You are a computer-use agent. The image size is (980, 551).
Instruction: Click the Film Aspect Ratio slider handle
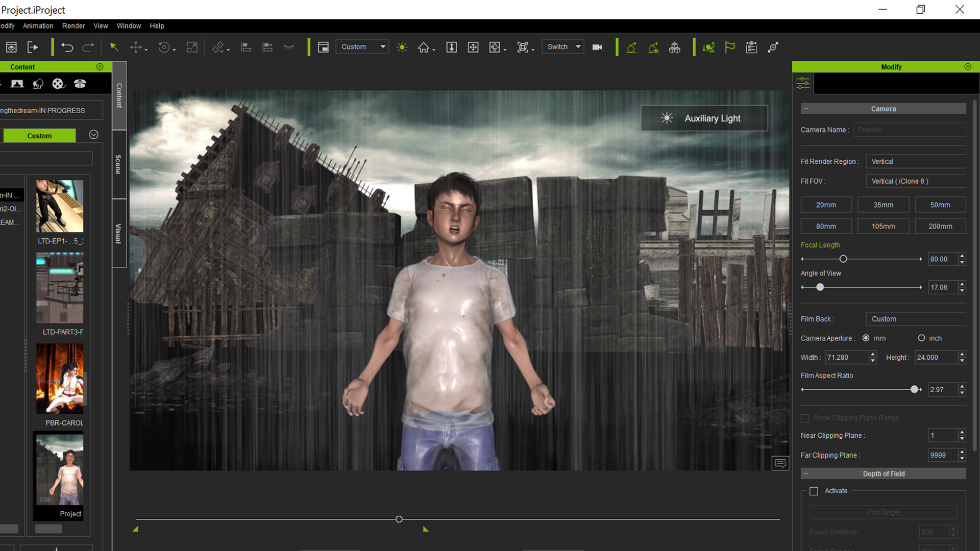(914, 389)
